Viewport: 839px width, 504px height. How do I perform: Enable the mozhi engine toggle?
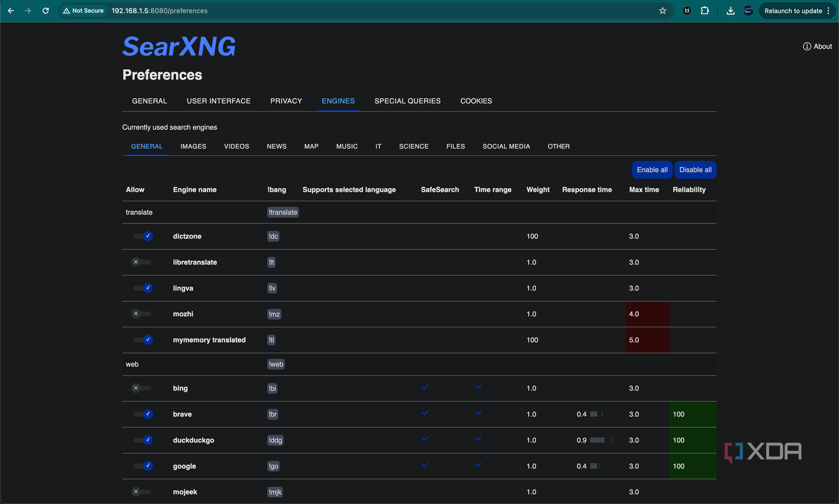[142, 314]
